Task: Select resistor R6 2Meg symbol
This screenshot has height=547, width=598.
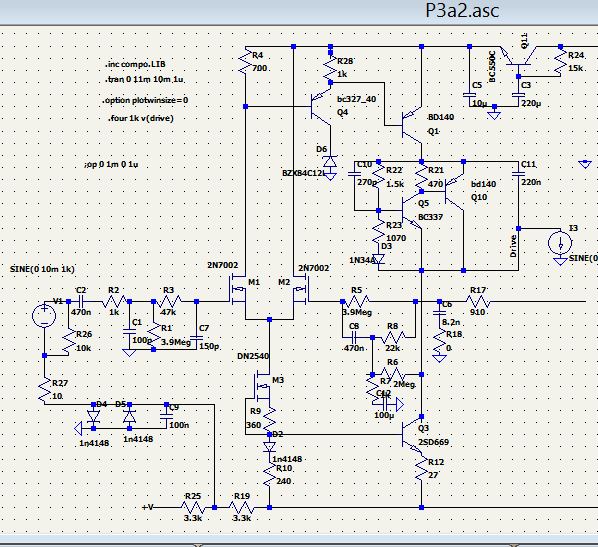Action: point(393,375)
